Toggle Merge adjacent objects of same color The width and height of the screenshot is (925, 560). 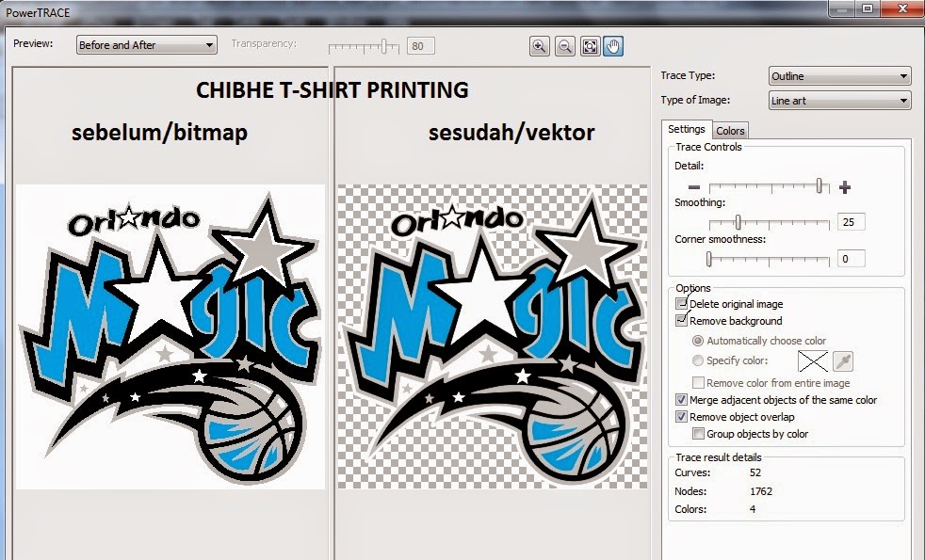click(681, 400)
